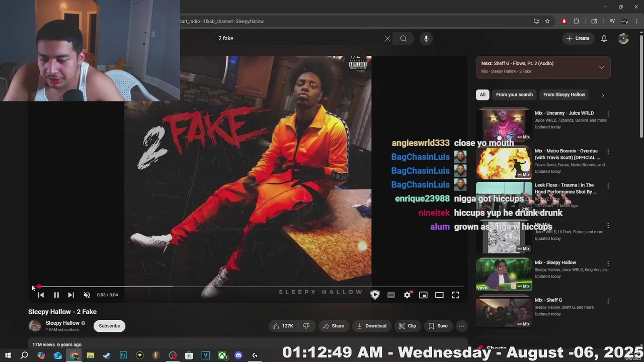Screen dimensions: 644x362
Task: Click the shield icon in the player controls
Action: (375, 295)
